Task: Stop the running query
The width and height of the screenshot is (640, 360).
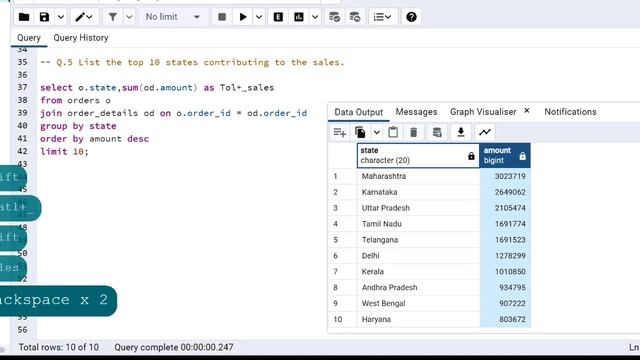Action: tap(222, 17)
